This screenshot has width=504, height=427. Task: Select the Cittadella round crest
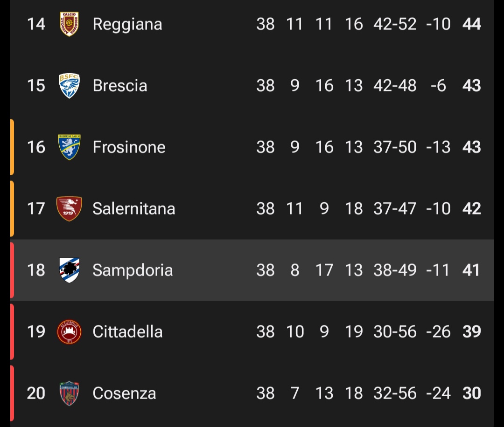tap(69, 331)
